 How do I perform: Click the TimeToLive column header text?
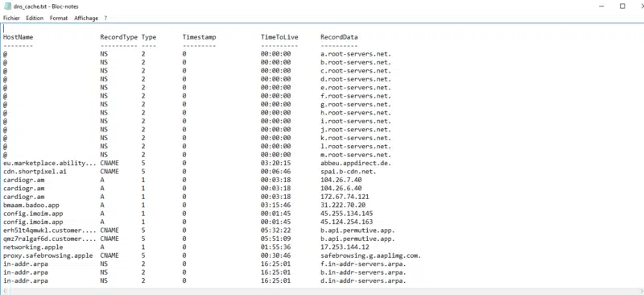(279, 37)
